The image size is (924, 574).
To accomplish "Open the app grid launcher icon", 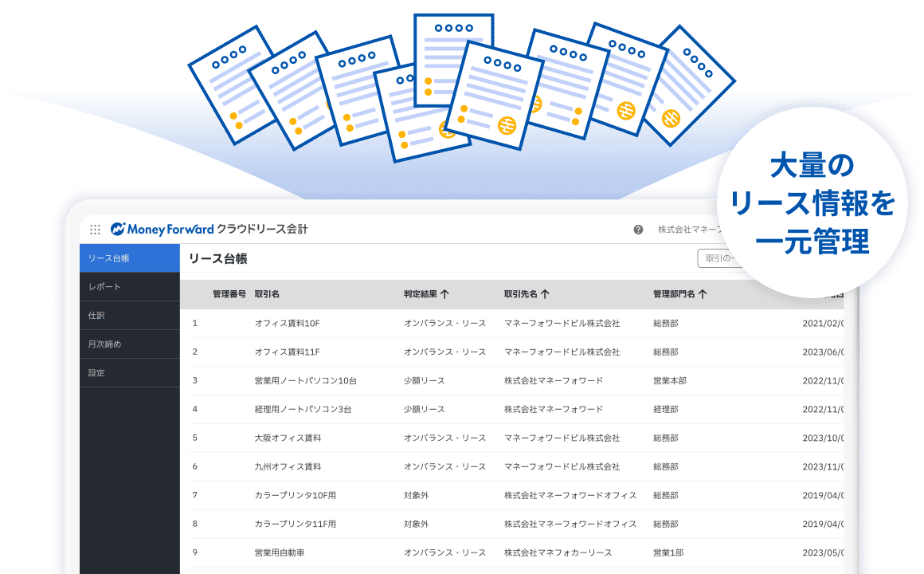I will click(x=95, y=230).
